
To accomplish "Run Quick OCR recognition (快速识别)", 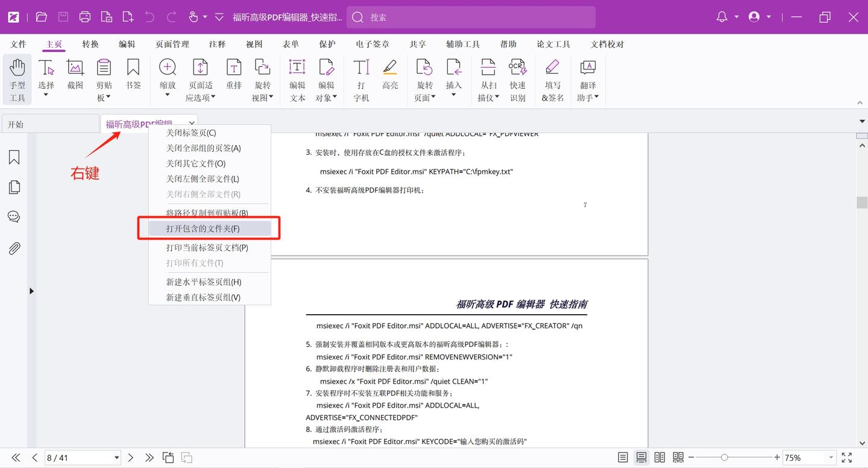I will pos(517,80).
